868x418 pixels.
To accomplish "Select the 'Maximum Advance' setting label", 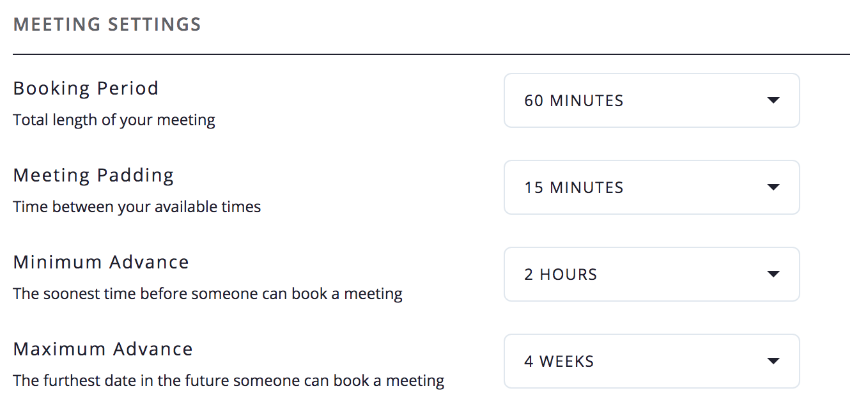I will pos(103,349).
